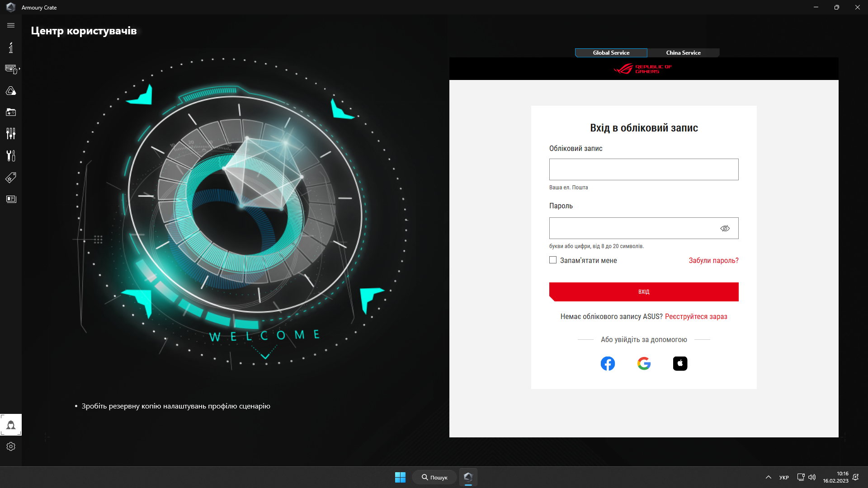Sign in with Google icon
The height and width of the screenshot is (488, 868).
[644, 363]
